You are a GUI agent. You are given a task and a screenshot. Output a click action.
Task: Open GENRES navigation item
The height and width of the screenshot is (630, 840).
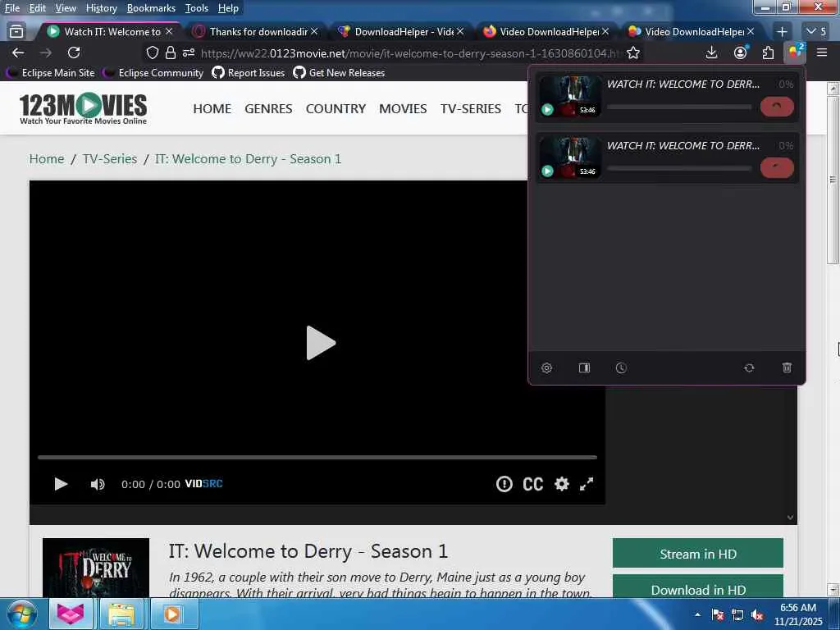tap(268, 109)
